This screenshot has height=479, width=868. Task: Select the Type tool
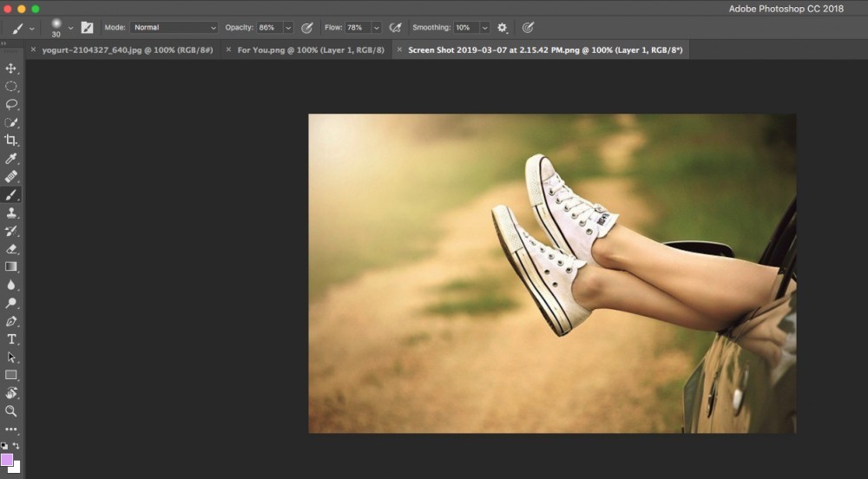click(x=11, y=339)
